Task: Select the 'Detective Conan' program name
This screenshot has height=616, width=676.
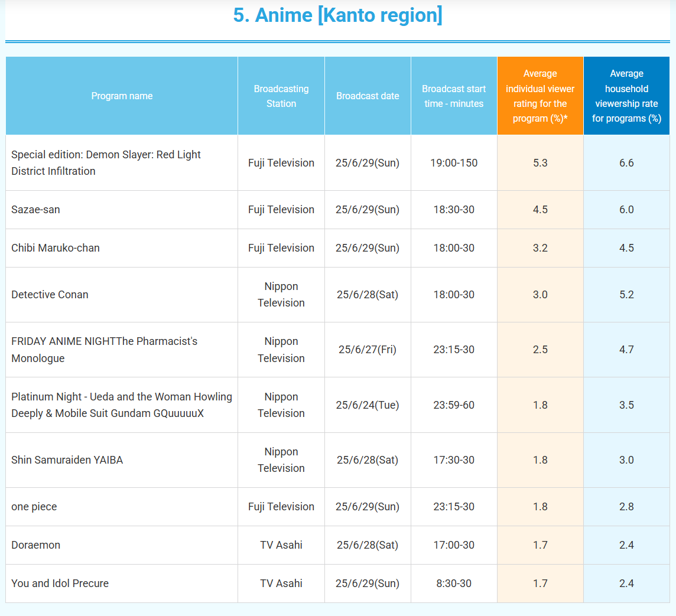Action: tap(50, 295)
